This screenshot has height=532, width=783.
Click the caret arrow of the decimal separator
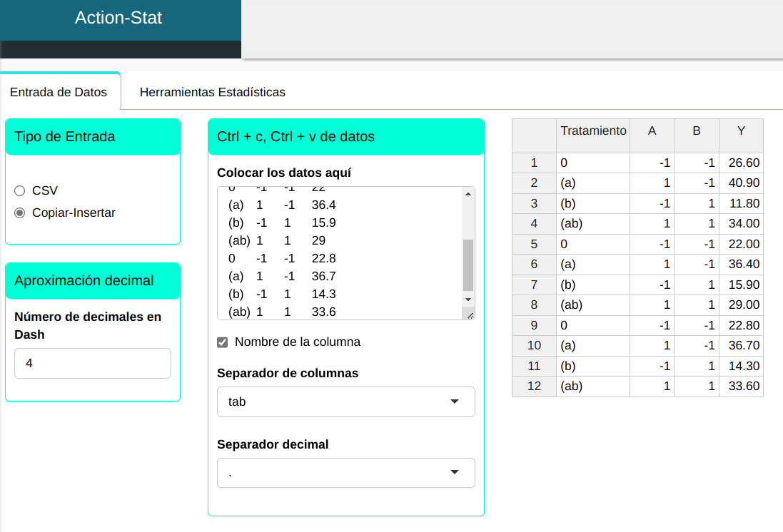[455, 473]
